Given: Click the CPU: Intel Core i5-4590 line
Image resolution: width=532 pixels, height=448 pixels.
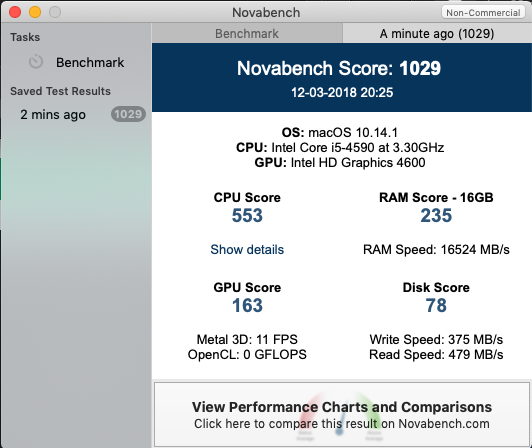Looking at the screenshot, I should (340, 148).
